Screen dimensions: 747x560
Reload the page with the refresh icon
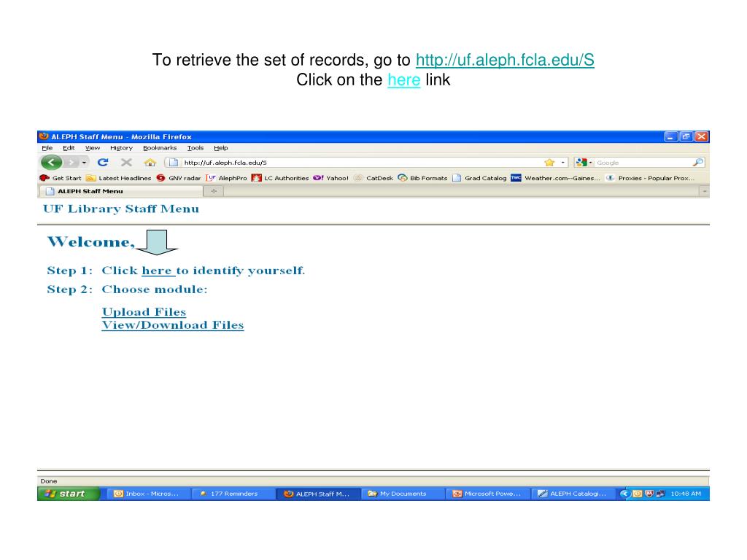point(103,163)
